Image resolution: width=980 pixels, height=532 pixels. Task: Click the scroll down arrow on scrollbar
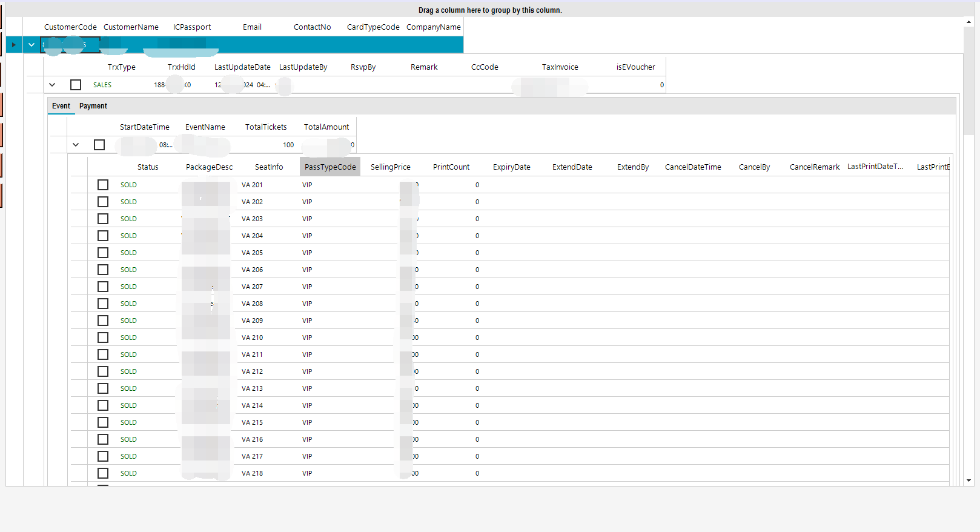[x=968, y=480]
